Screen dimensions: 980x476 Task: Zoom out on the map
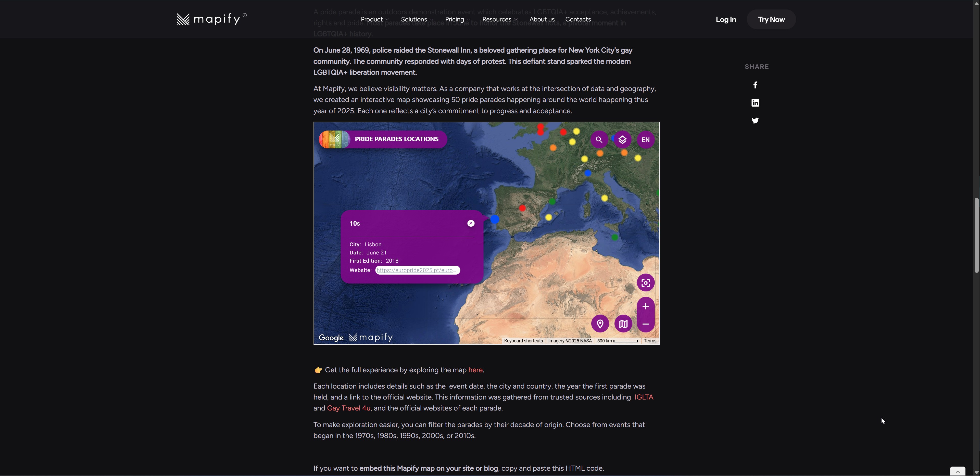point(646,324)
